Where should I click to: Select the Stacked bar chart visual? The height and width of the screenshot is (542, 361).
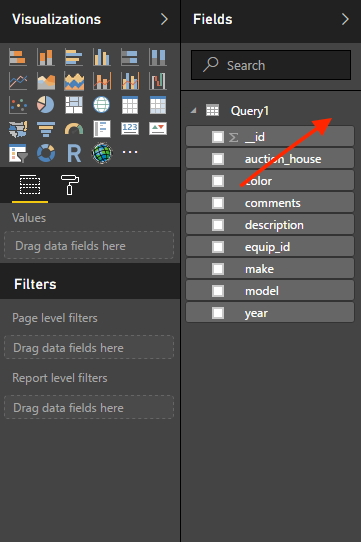(x=18, y=57)
